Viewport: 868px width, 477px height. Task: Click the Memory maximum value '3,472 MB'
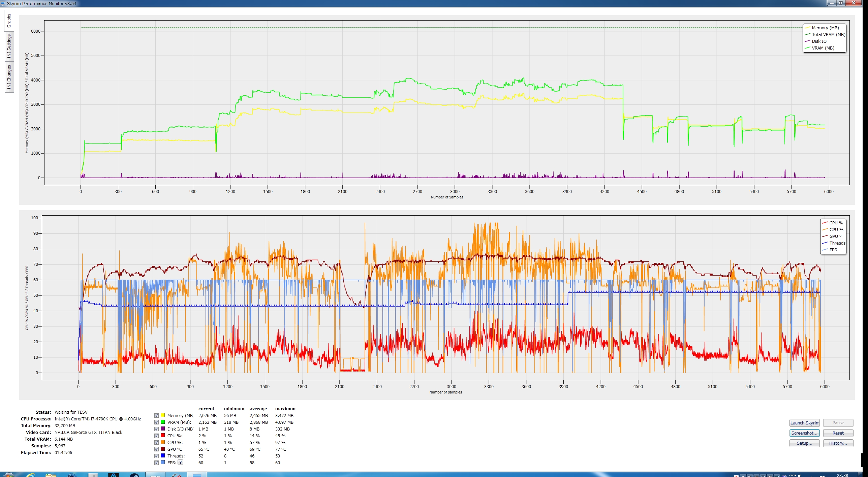click(x=284, y=415)
